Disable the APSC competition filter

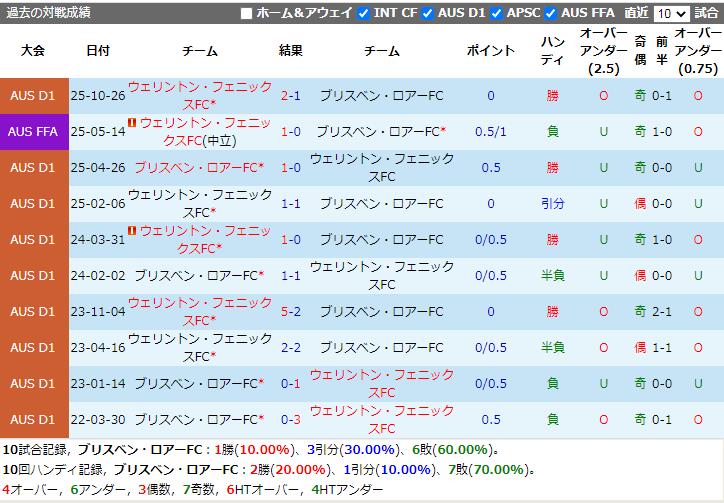[497, 14]
